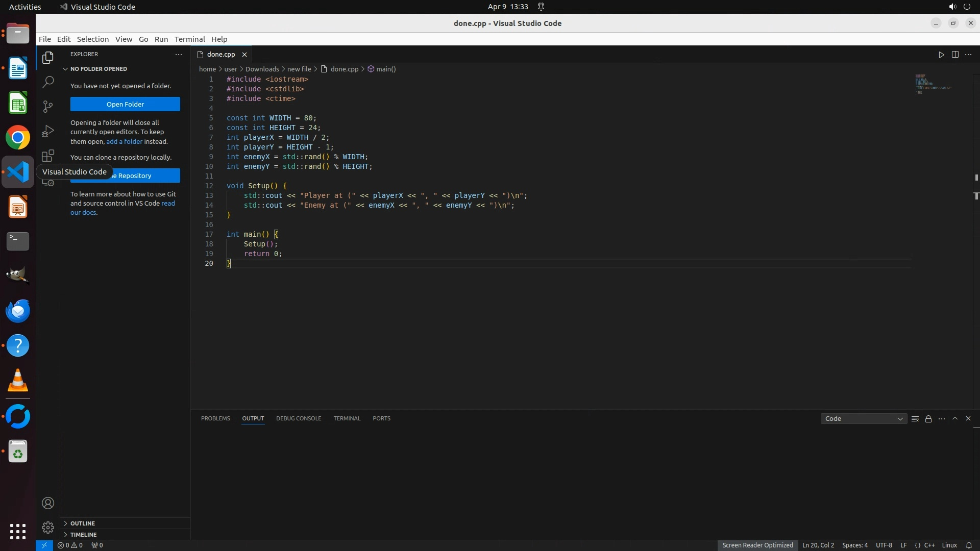The width and height of the screenshot is (980, 551).
Task: Toggle output auto-scroll lock icon
Action: [x=928, y=418]
